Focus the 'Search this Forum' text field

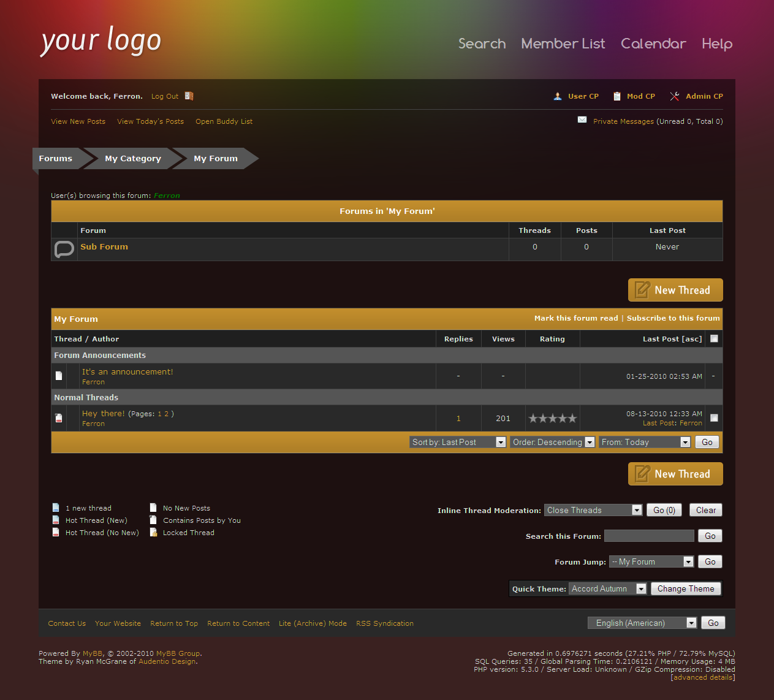tap(648, 536)
